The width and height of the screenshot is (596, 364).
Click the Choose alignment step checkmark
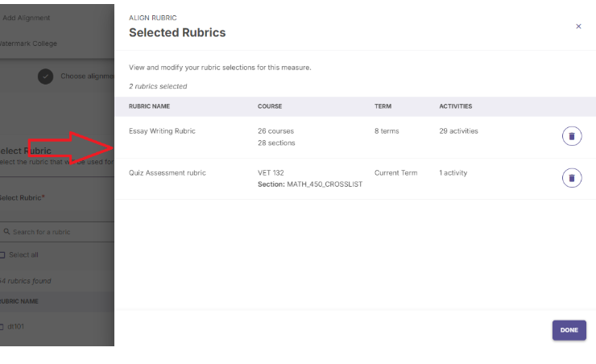pyautogui.click(x=46, y=76)
